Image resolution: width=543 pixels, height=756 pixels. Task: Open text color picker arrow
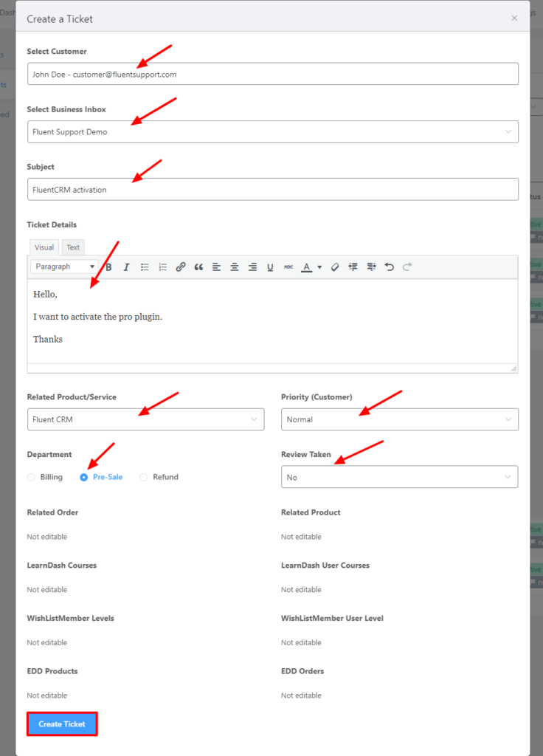pos(319,267)
